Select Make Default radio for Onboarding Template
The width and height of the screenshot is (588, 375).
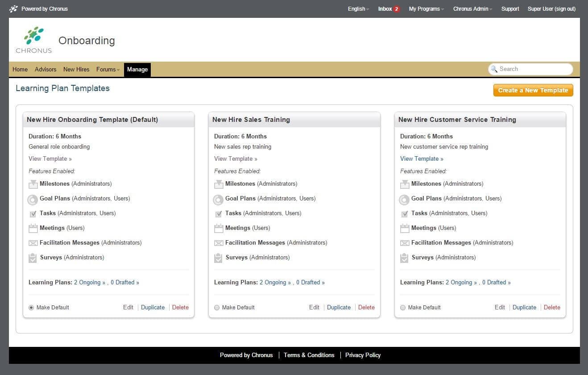click(31, 308)
